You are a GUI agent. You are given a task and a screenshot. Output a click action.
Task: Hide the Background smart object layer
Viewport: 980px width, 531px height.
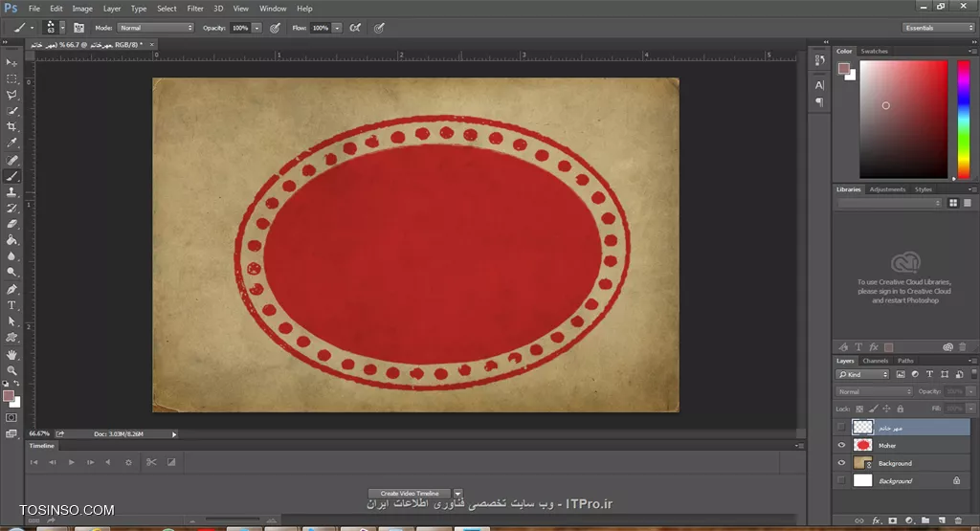(x=841, y=463)
